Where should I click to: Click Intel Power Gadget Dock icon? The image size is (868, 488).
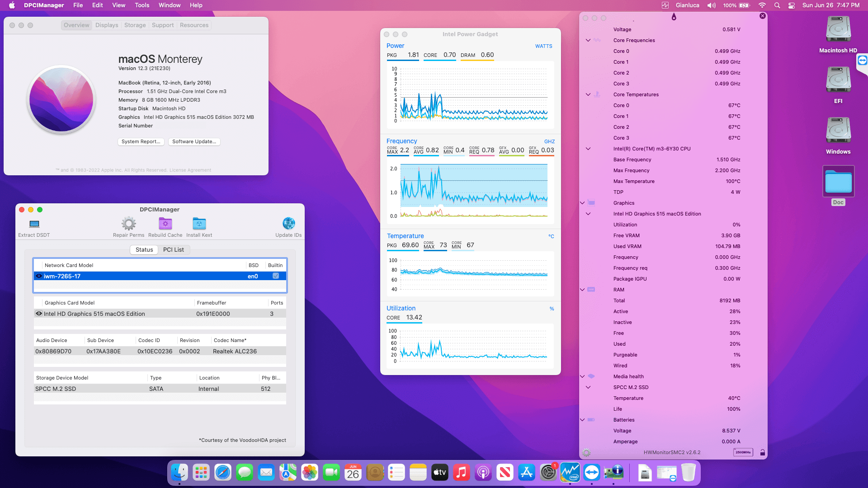point(570,473)
